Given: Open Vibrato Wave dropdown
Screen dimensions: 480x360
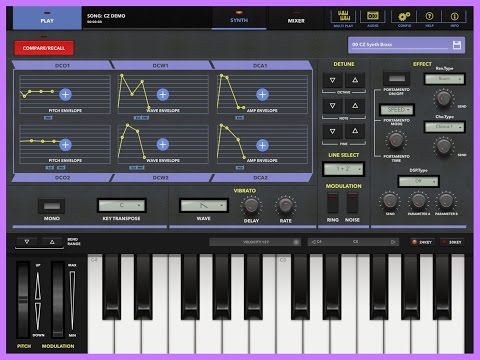Looking at the screenshot, I should [204, 206].
